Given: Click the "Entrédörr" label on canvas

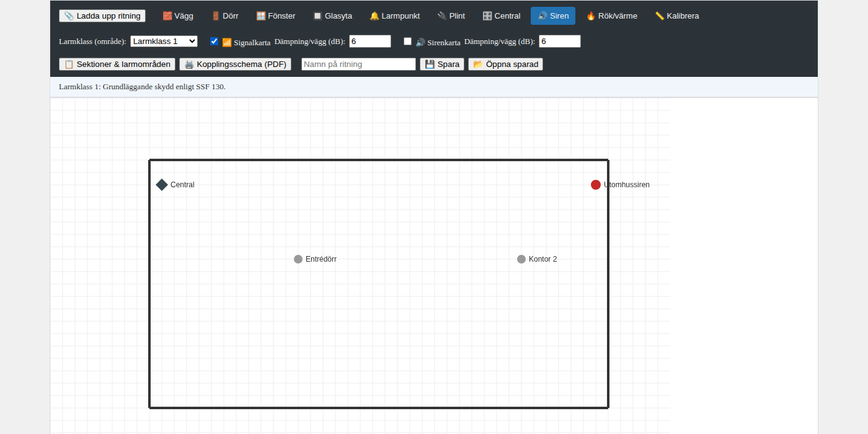Looking at the screenshot, I should [x=321, y=259].
